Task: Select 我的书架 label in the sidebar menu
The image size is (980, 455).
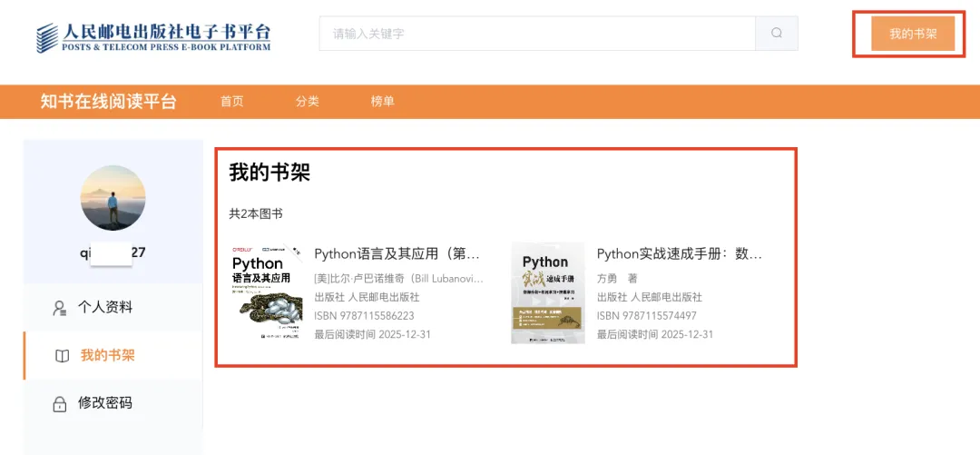Action: [x=107, y=355]
